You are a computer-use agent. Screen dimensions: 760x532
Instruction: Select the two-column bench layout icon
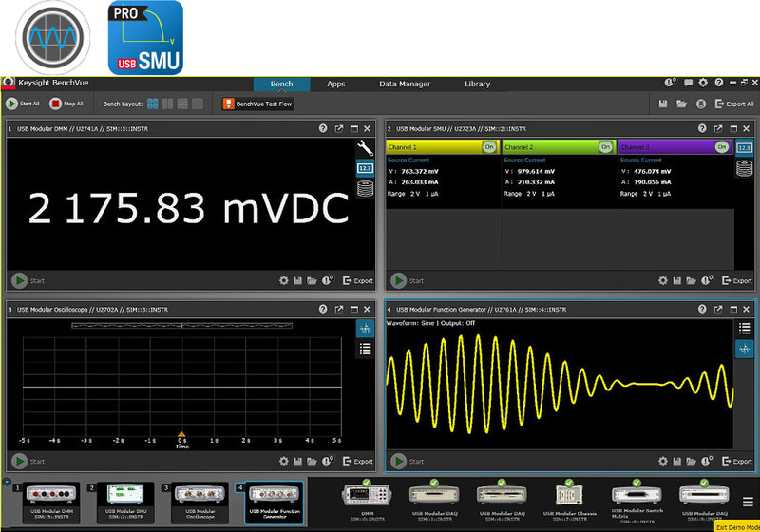168,104
